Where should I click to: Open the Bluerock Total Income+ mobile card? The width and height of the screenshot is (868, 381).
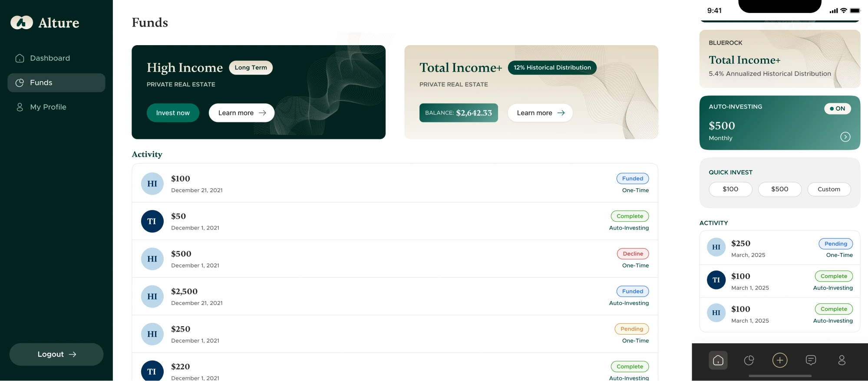point(780,59)
